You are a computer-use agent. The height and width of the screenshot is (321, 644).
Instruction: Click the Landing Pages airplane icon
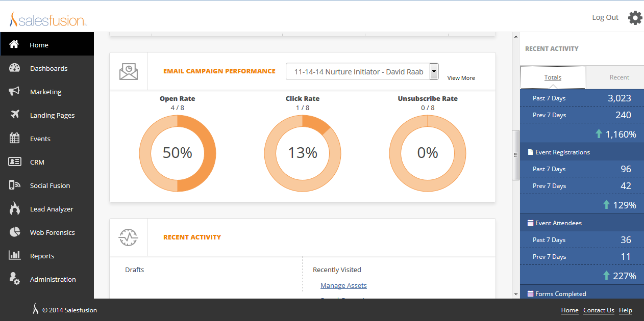(14, 115)
